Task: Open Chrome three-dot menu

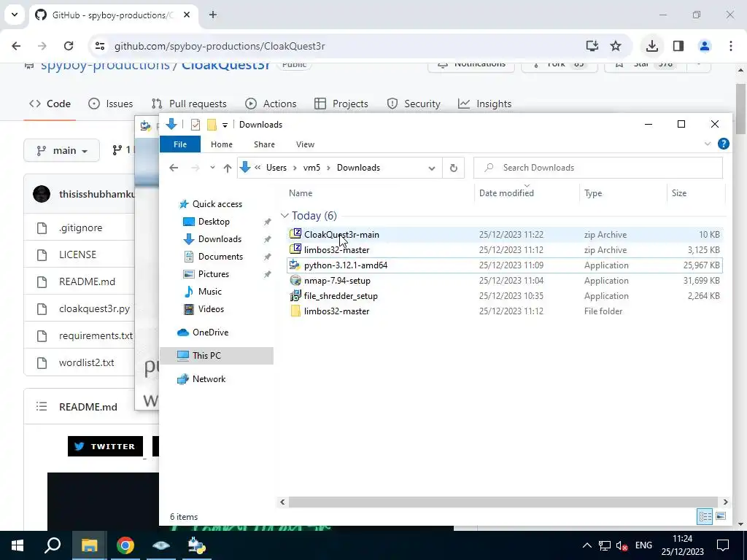Action: click(731, 46)
